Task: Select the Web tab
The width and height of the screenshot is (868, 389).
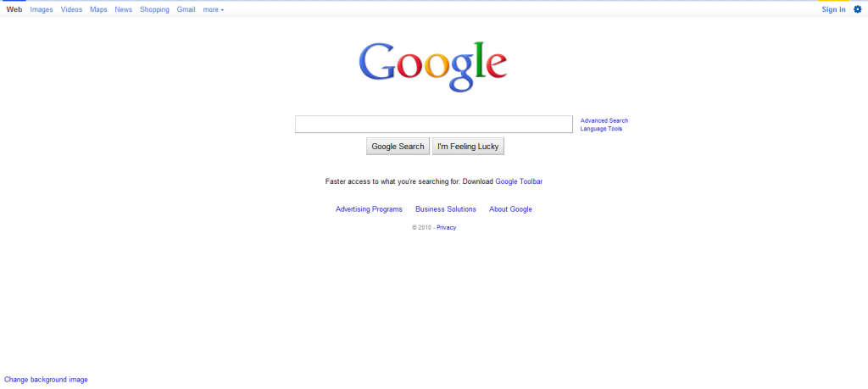Action: (x=14, y=9)
